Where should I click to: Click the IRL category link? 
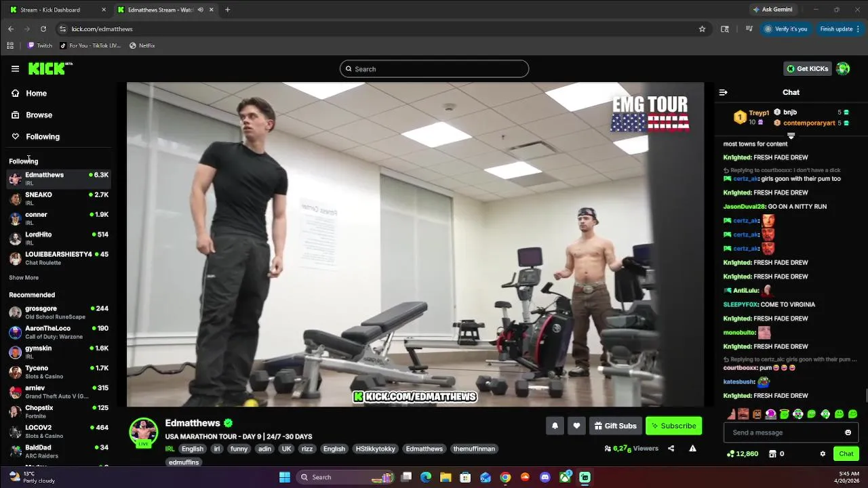click(x=170, y=449)
